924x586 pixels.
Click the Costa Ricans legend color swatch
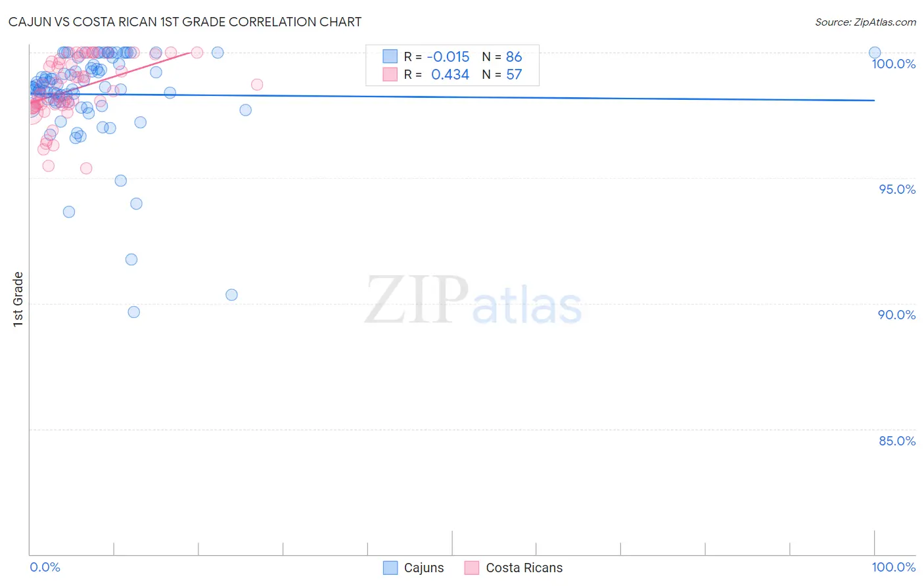point(472,568)
